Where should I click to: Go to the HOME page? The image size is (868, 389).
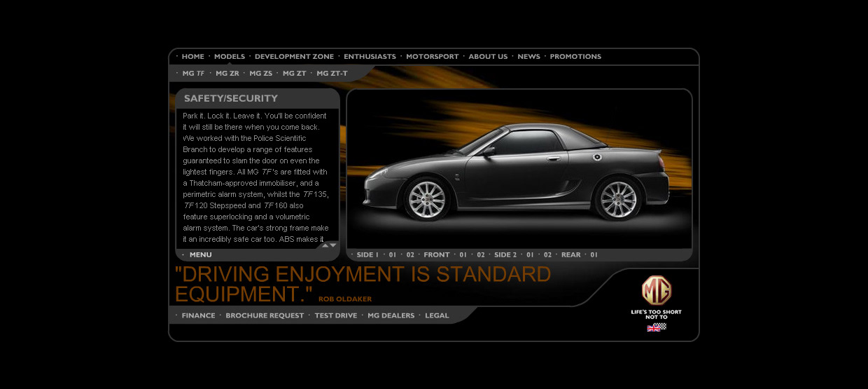[x=193, y=57]
